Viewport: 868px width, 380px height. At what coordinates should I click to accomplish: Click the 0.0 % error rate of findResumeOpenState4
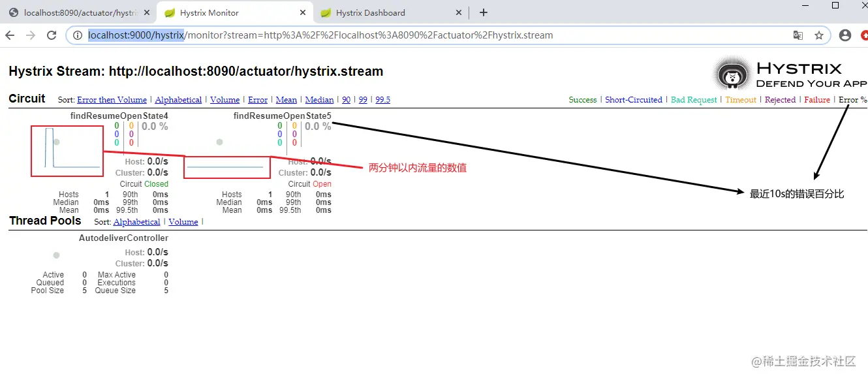(x=155, y=126)
